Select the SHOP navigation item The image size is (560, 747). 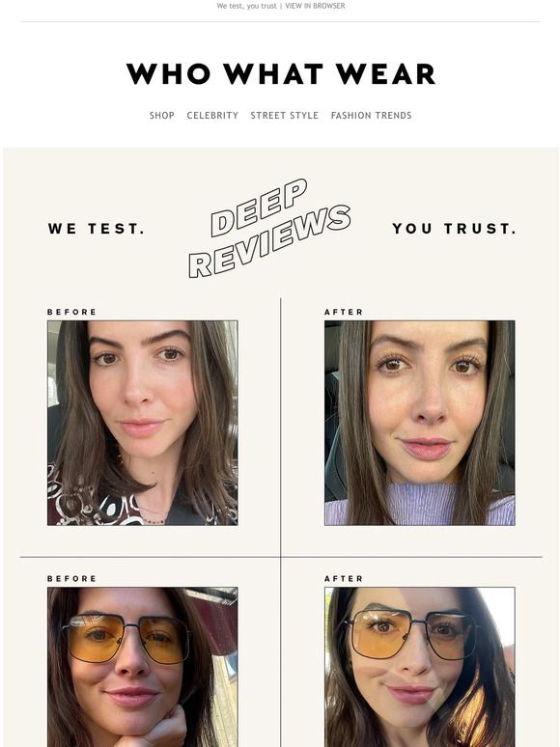pyautogui.click(x=162, y=115)
